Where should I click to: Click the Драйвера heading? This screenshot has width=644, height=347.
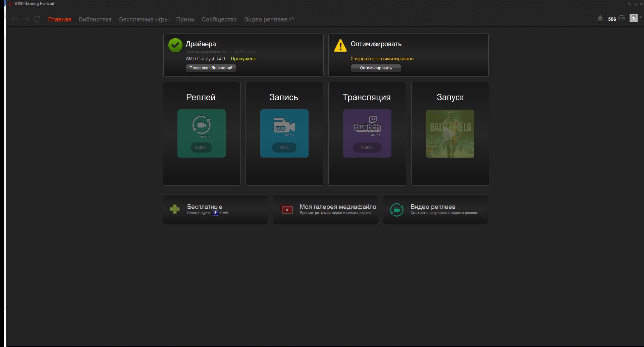(201, 44)
